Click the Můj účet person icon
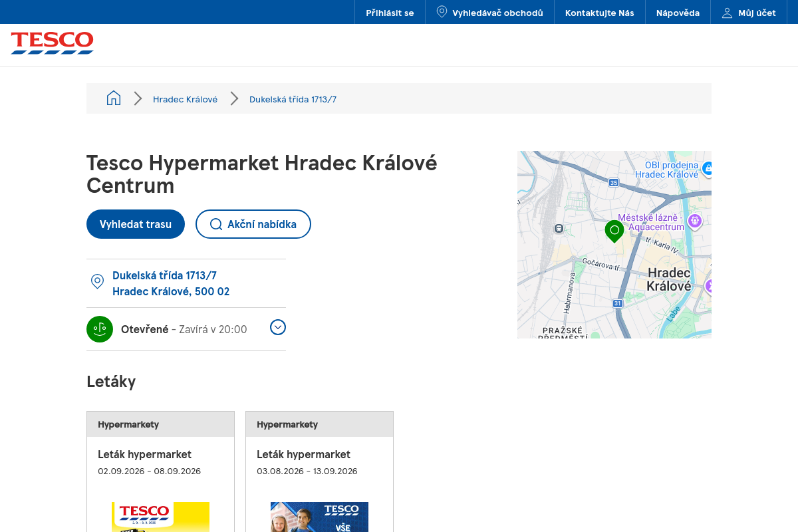The width and height of the screenshot is (798, 532). click(728, 13)
